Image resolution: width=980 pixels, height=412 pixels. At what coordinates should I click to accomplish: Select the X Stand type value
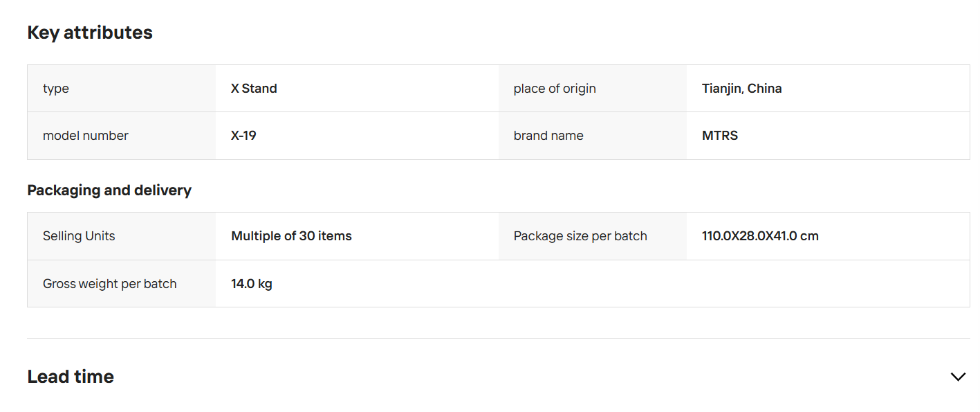click(x=254, y=89)
